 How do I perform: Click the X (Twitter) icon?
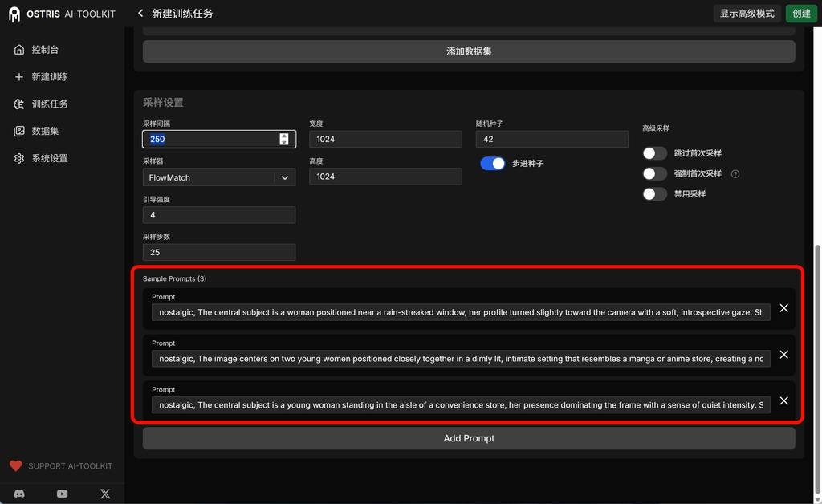[x=105, y=494]
